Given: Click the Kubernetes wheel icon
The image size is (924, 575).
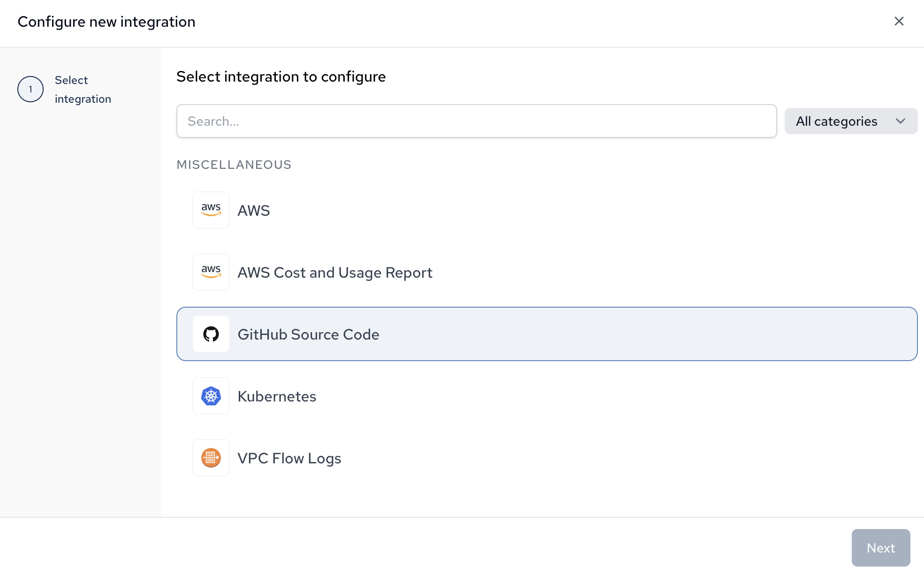Looking at the screenshot, I should tap(211, 396).
